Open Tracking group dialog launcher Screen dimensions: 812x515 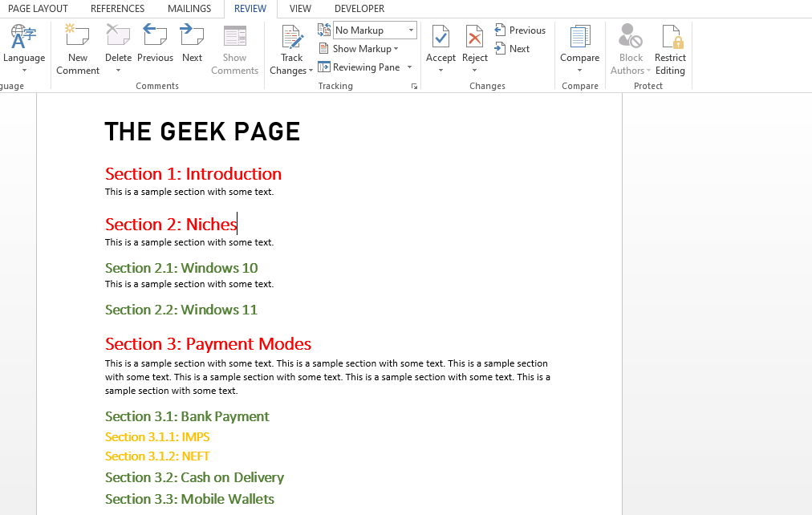pyautogui.click(x=414, y=86)
